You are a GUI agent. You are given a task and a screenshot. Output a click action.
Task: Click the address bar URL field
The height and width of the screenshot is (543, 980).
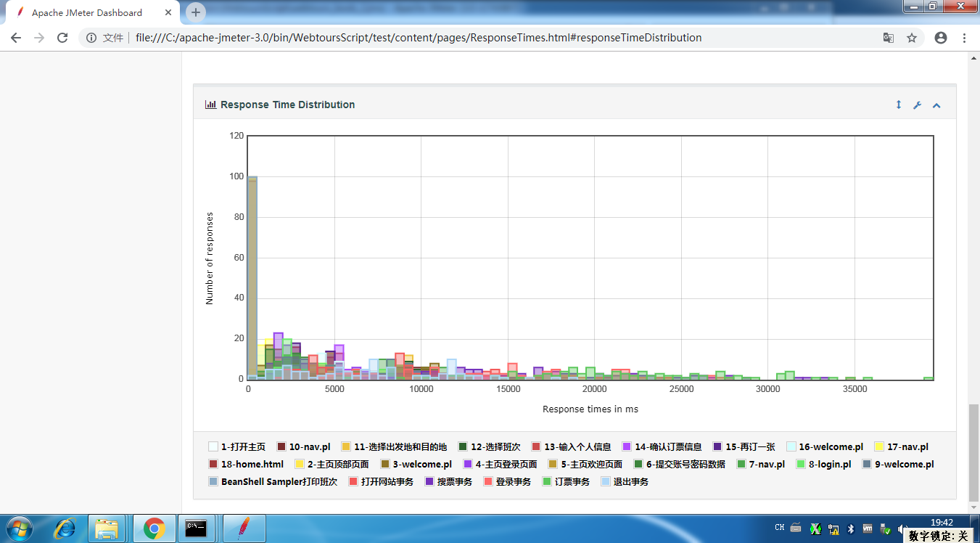(x=501, y=38)
